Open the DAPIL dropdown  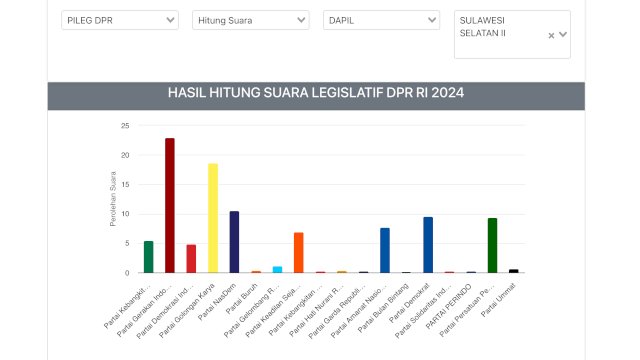[381, 20]
